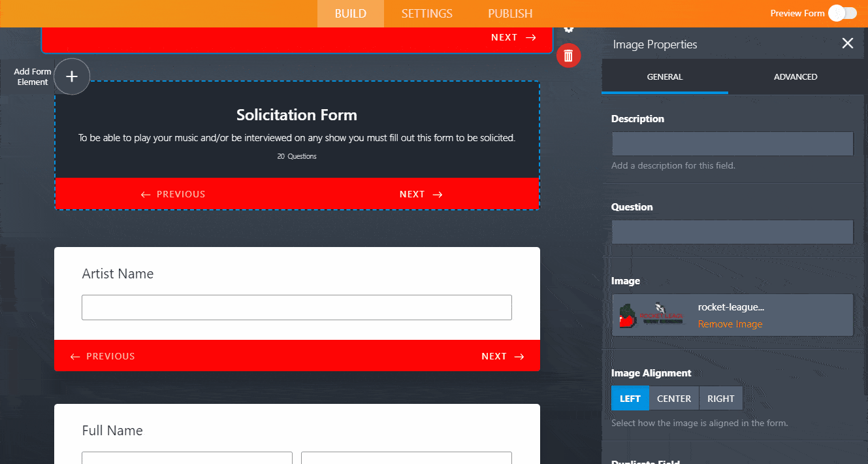The height and width of the screenshot is (464, 868).
Task: Click the 'Artist Name' field label
Action: click(x=118, y=274)
